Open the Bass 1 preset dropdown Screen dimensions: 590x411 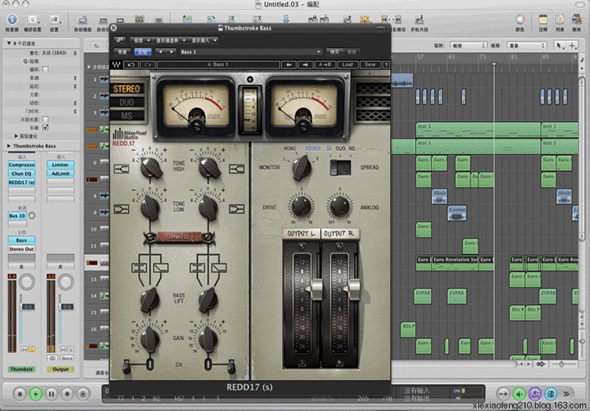click(251, 52)
